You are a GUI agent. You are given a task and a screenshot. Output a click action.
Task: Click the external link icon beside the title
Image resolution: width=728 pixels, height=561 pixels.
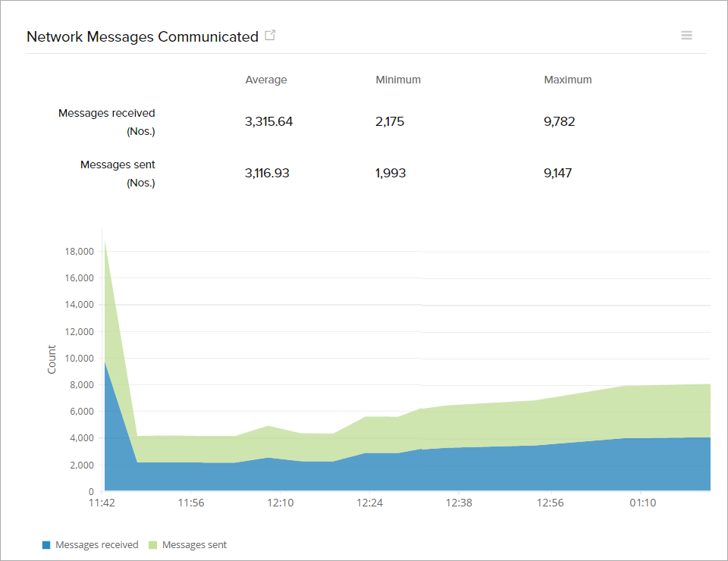coord(271,35)
